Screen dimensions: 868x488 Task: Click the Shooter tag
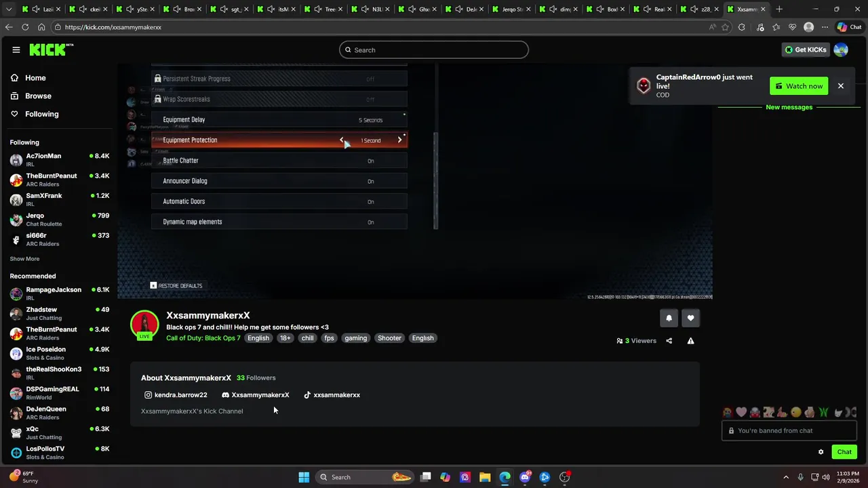pyautogui.click(x=389, y=338)
